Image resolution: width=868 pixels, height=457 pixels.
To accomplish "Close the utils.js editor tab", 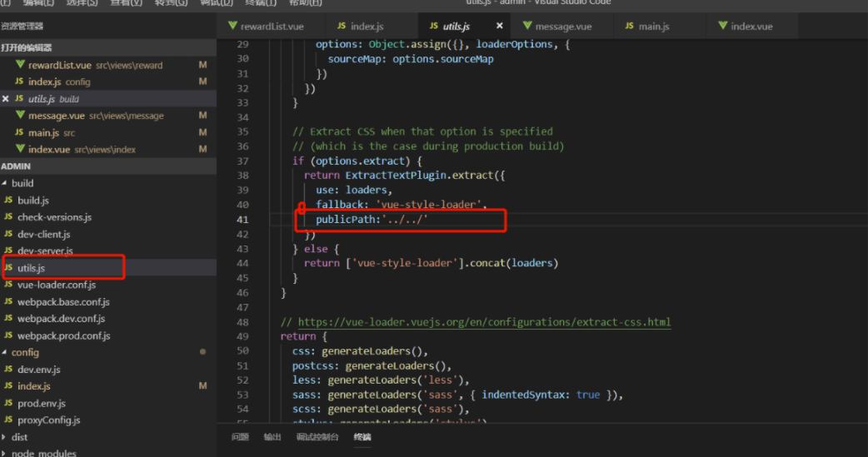I will pos(500,26).
